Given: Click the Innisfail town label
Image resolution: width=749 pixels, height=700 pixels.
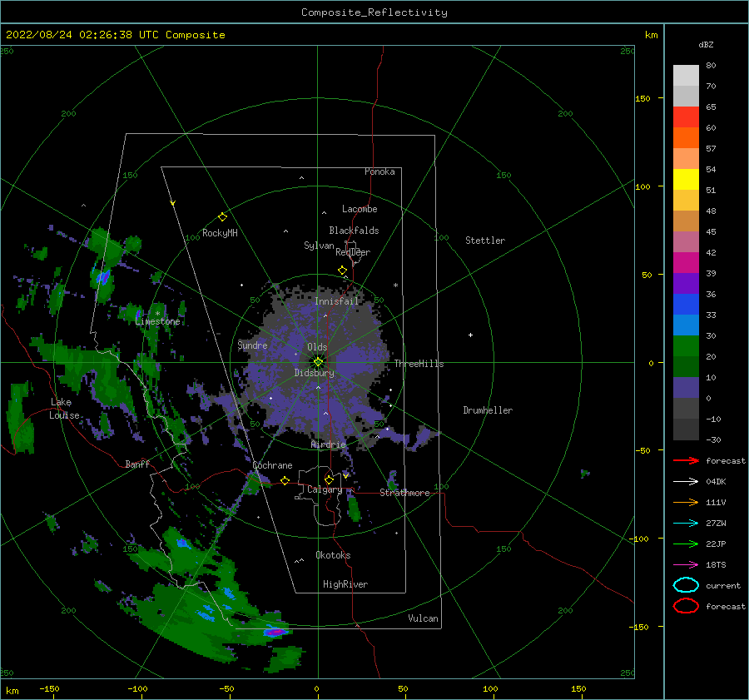Looking at the screenshot, I should click(336, 301).
